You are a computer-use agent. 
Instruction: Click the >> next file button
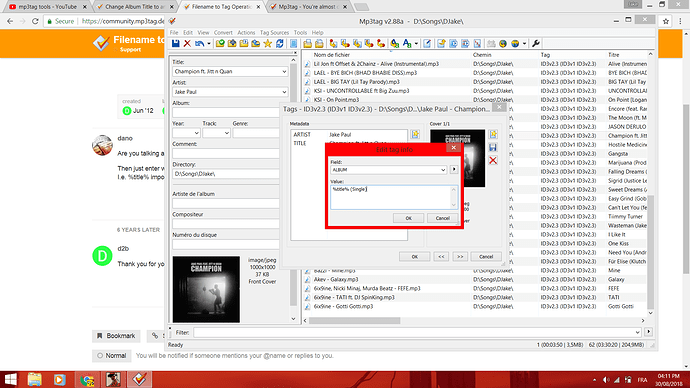coord(460,256)
